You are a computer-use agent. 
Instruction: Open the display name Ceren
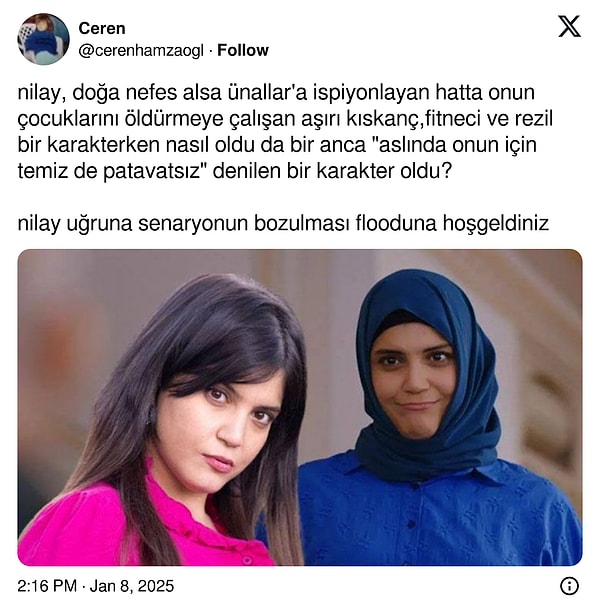tap(102, 28)
